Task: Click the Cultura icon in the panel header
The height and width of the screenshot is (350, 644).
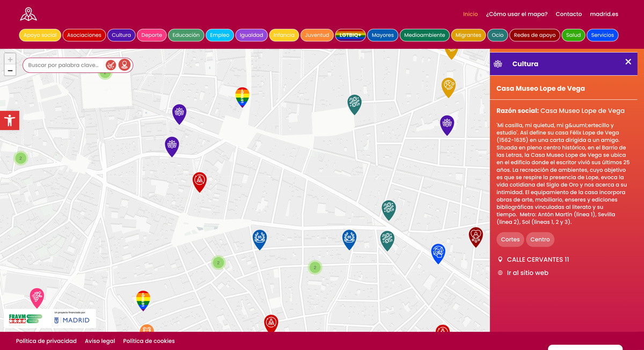Action: (x=498, y=63)
